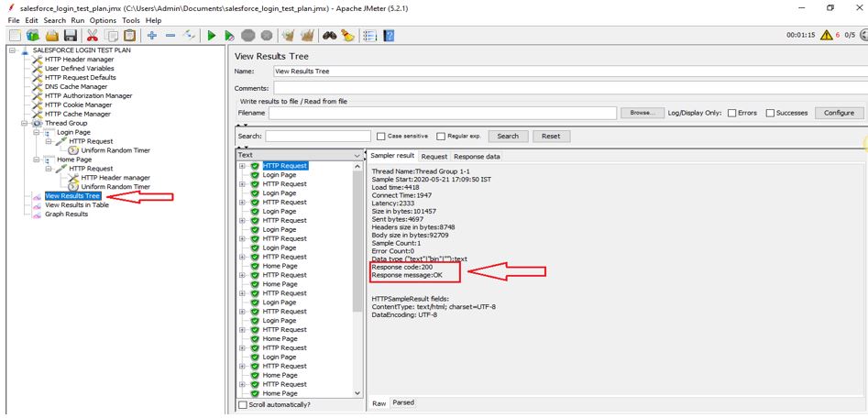Switch to the Response data tab

coord(477,157)
